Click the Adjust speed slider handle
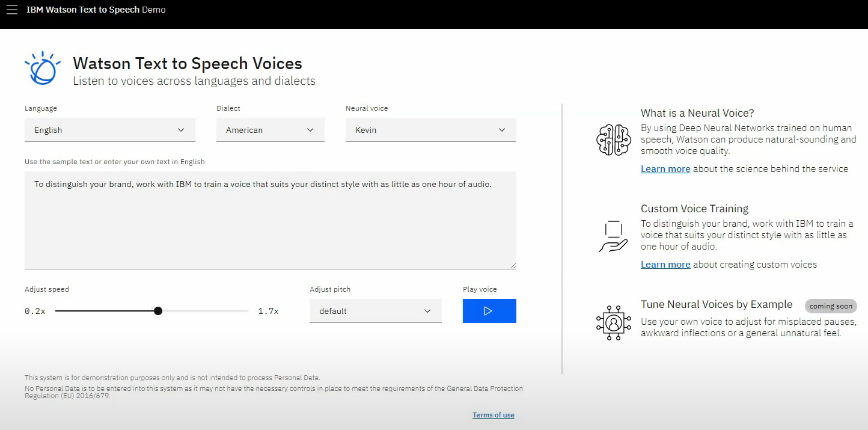 (158, 311)
